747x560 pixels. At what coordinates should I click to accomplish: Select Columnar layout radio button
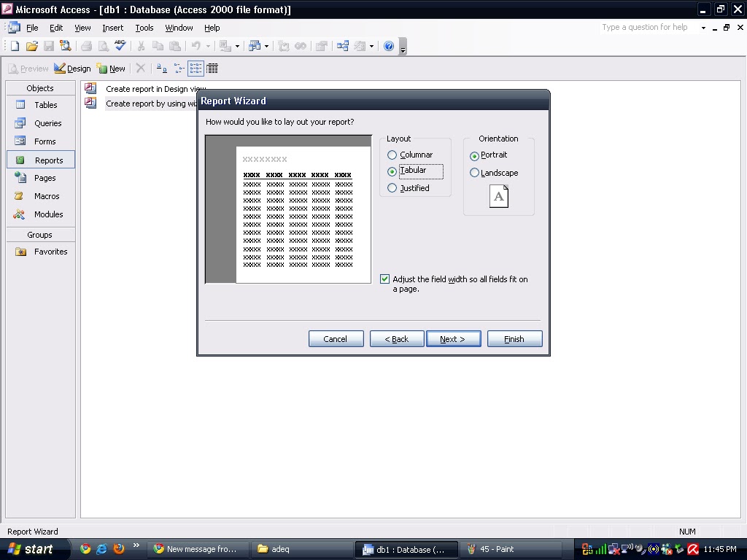[x=392, y=155]
